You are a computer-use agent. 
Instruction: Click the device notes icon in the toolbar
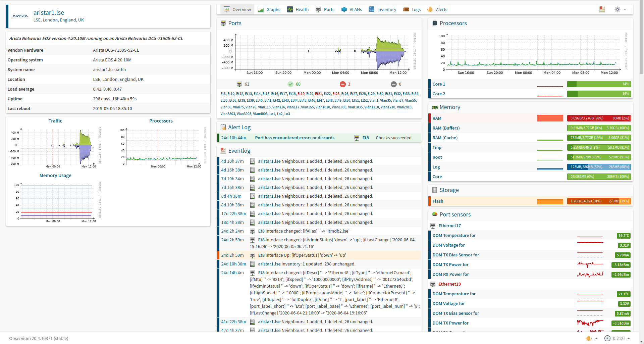pos(602,9)
